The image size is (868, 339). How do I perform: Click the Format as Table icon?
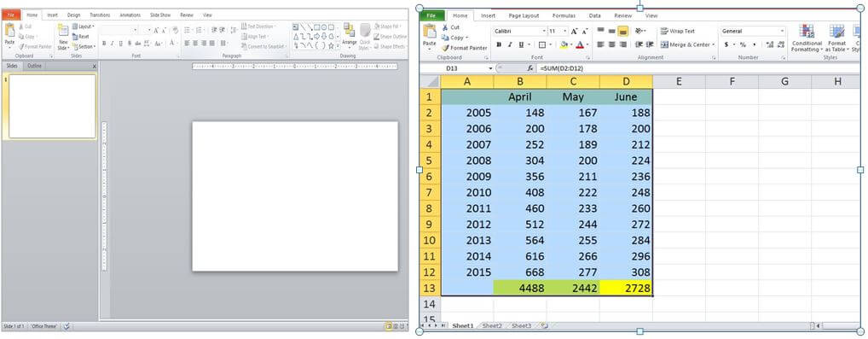836,38
